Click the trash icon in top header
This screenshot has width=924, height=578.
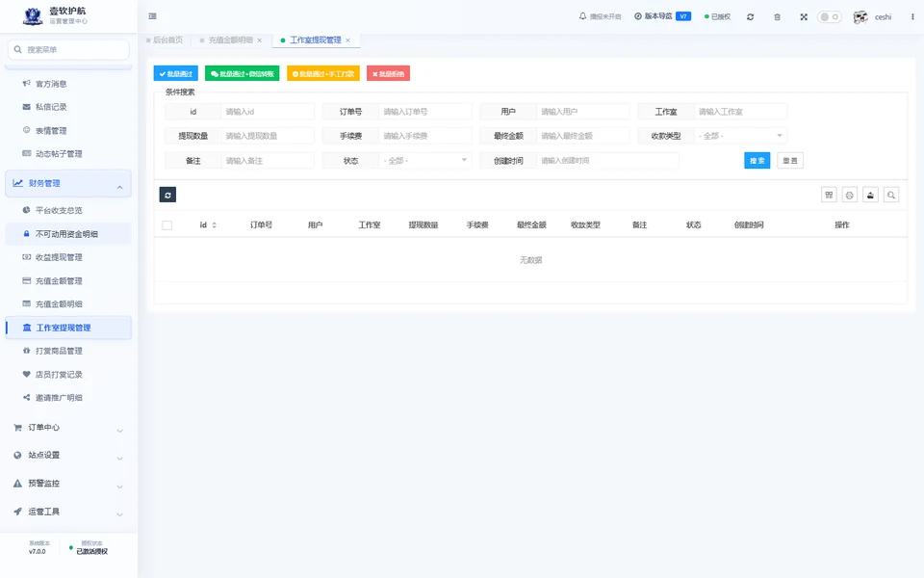(x=778, y=17)
